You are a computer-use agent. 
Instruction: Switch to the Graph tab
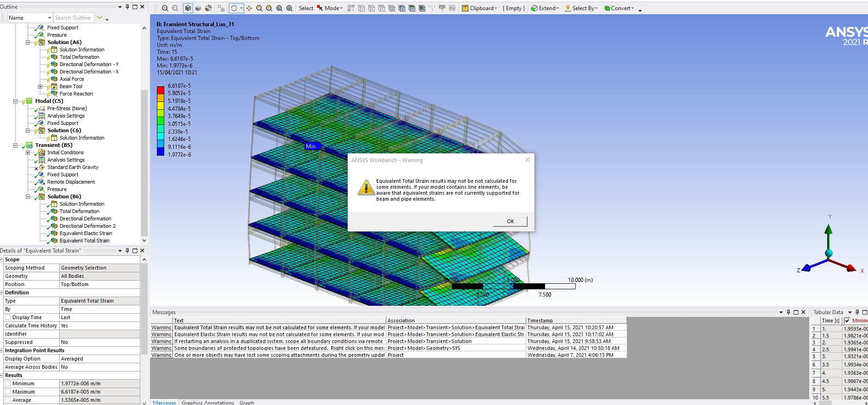tap(247, 402)
